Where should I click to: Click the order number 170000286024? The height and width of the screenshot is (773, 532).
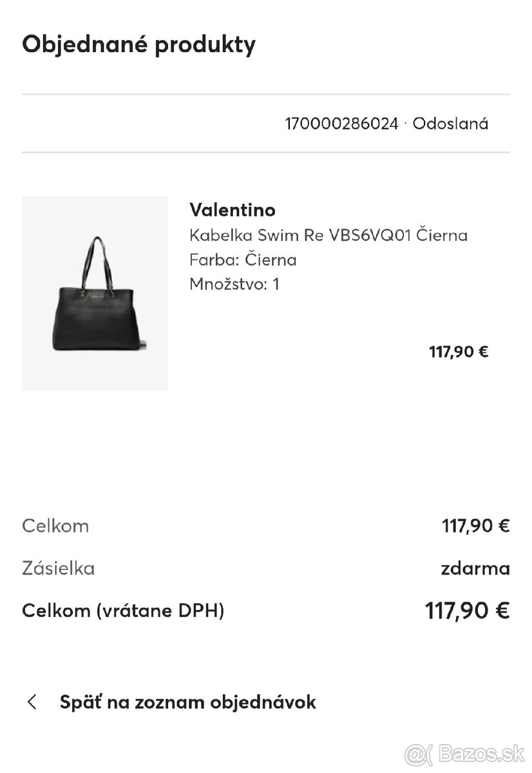tap(342, 124)
